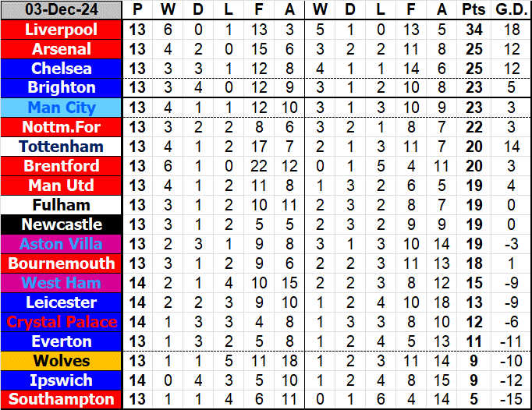Select Southampton's goal difference value -15
The height and width of the screenshot is (410, 532).
pos(511,400)
